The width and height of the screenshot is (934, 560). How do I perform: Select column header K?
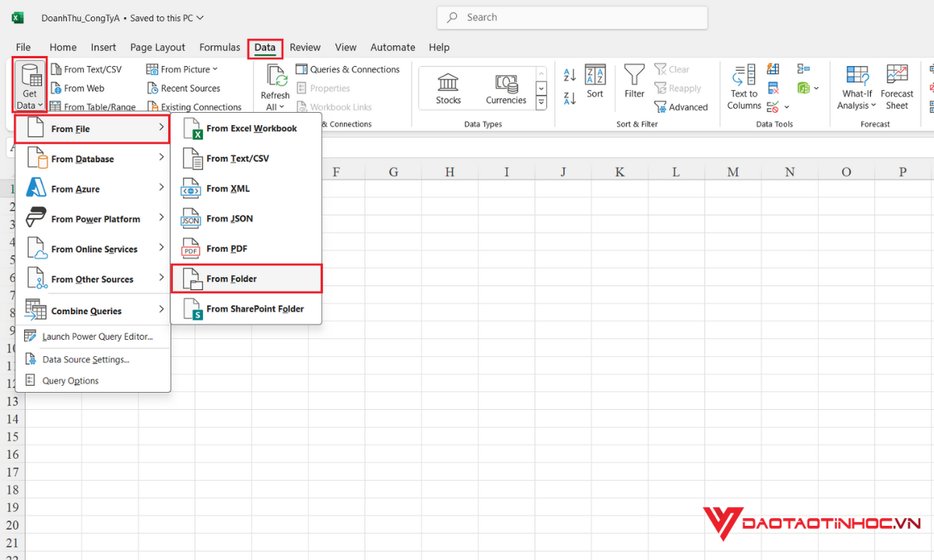tap(620, 172)
